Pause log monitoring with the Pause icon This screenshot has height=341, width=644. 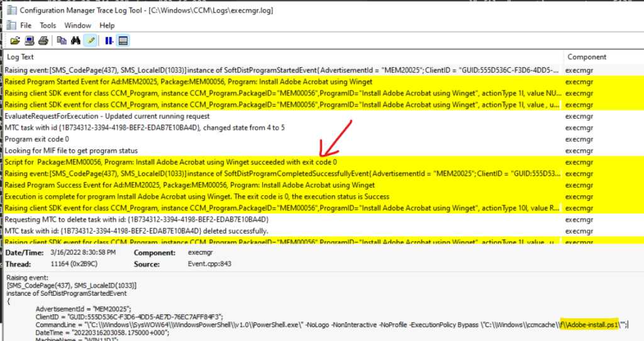pyautogui.click(x=109, y=41)
